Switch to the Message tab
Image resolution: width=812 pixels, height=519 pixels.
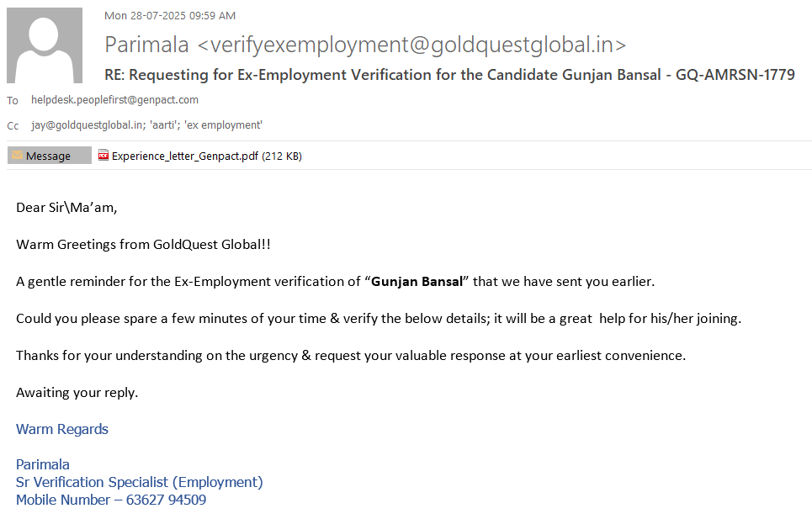[49, 156]
